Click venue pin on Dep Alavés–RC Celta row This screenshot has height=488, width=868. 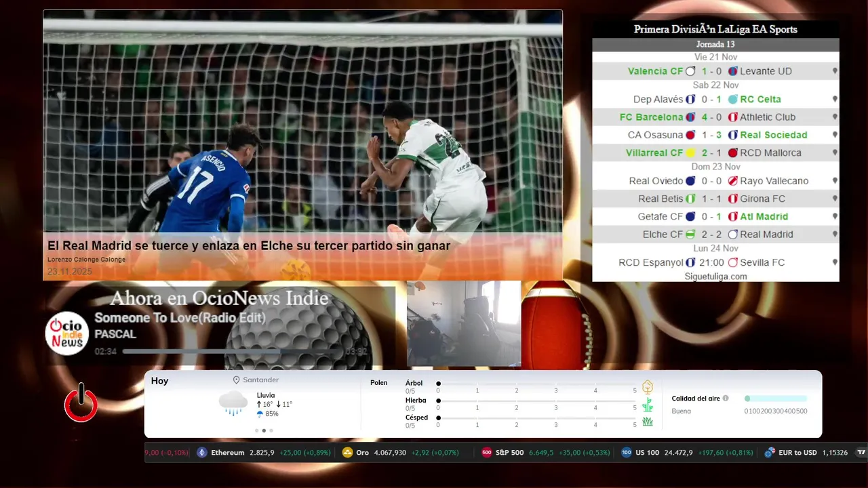(x=835, y=99)
